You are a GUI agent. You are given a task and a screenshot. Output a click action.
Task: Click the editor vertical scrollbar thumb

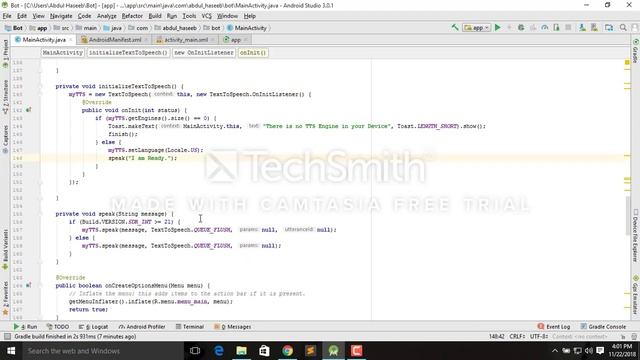point(627,216)
